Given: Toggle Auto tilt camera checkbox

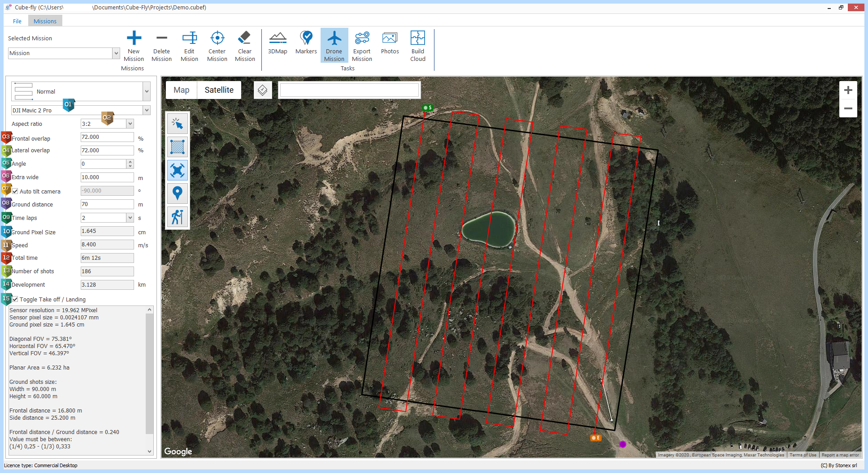Looking at the screenshot, I should coord(15,191).
